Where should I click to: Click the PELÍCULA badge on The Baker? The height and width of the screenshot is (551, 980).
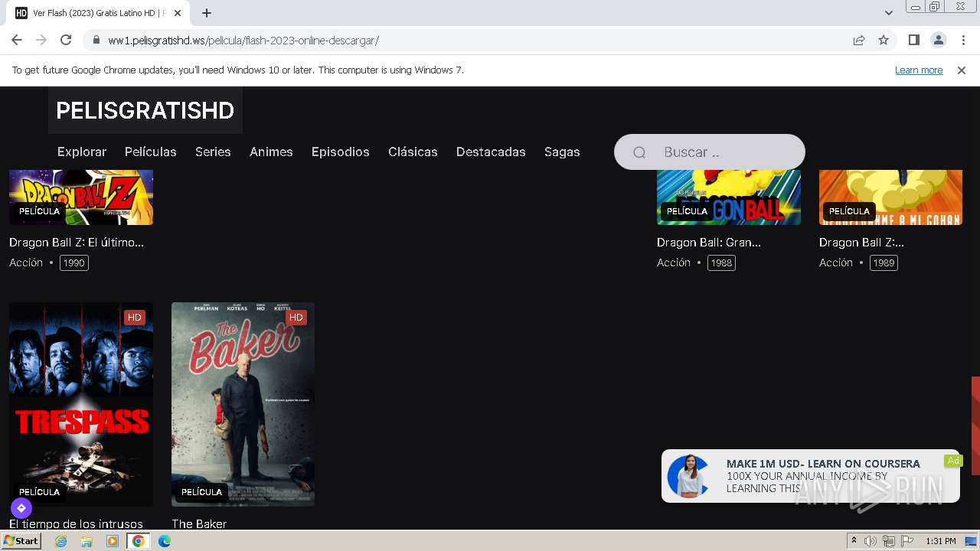[201, 492]
